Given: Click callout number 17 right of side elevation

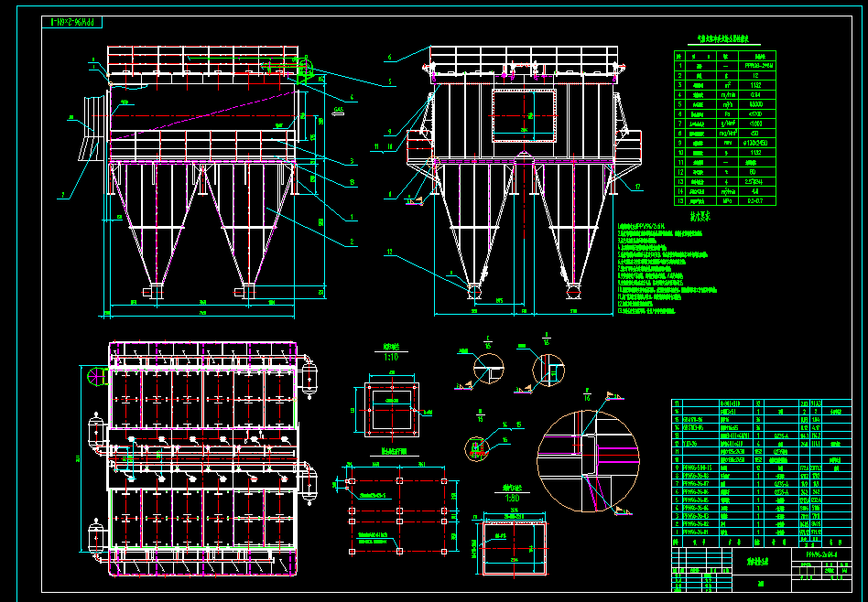Looking at the screenshot, I should pos(637,187).
